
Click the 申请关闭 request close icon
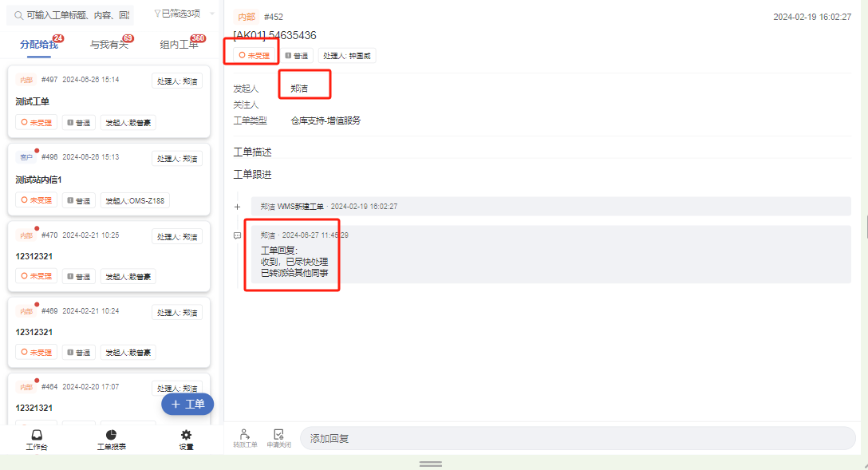tap(278, 434)
